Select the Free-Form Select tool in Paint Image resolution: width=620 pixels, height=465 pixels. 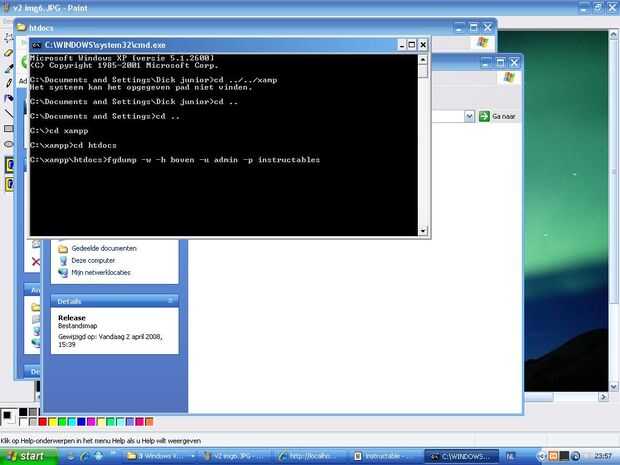[8, 38]
